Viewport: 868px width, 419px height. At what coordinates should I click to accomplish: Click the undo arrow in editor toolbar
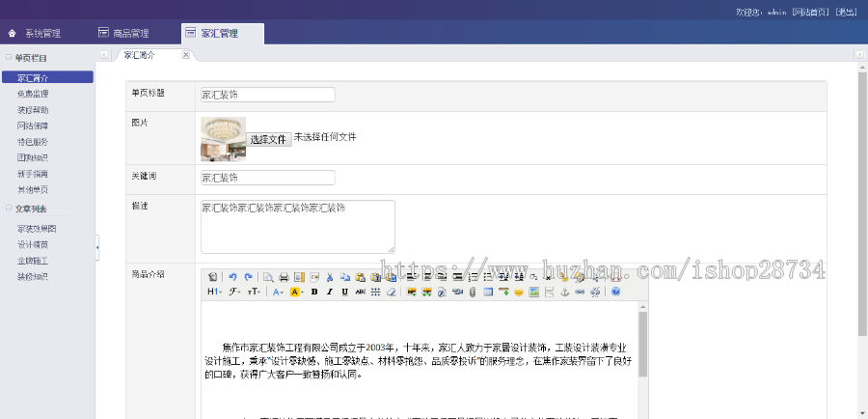pos(232,277)
